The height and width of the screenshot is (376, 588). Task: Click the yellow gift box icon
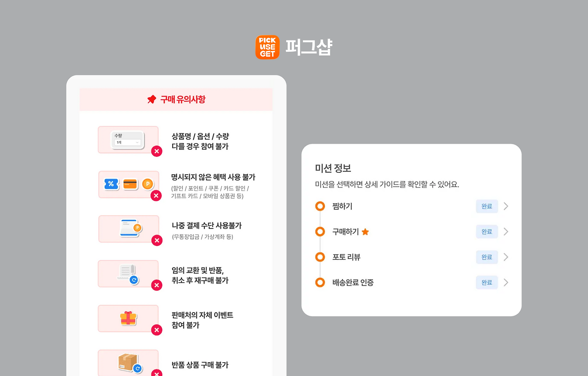coord(129,318)
